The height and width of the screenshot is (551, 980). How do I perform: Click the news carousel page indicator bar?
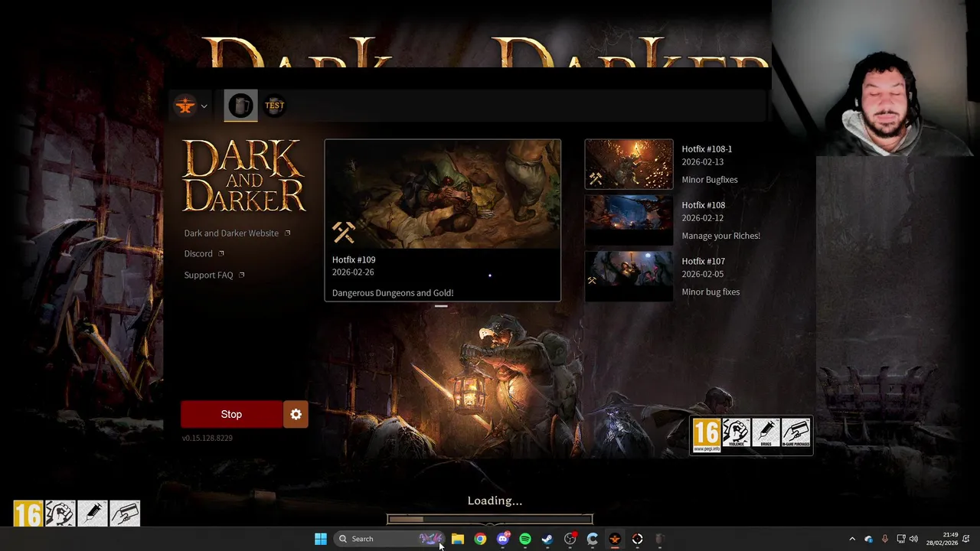tap(441, 306)
